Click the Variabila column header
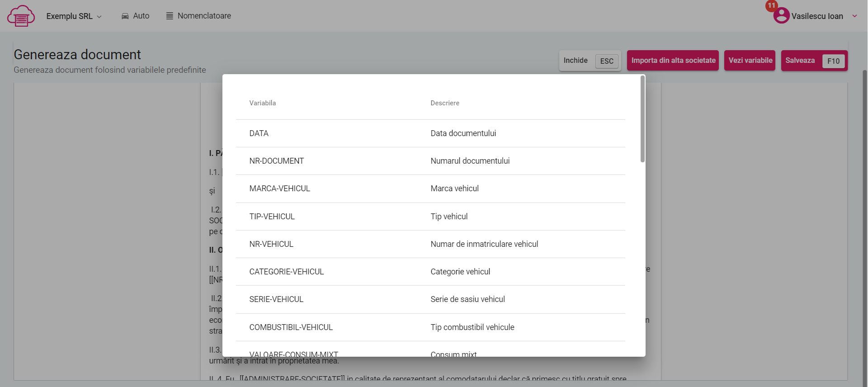 click(263, 103)
